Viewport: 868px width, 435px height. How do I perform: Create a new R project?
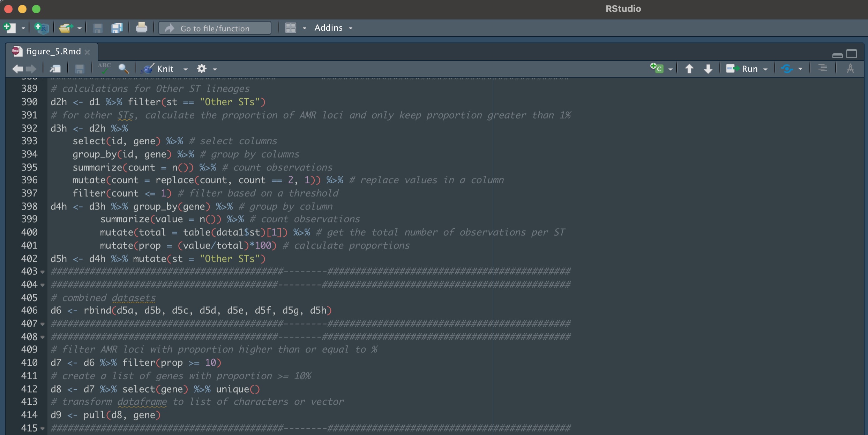(42, 28)
